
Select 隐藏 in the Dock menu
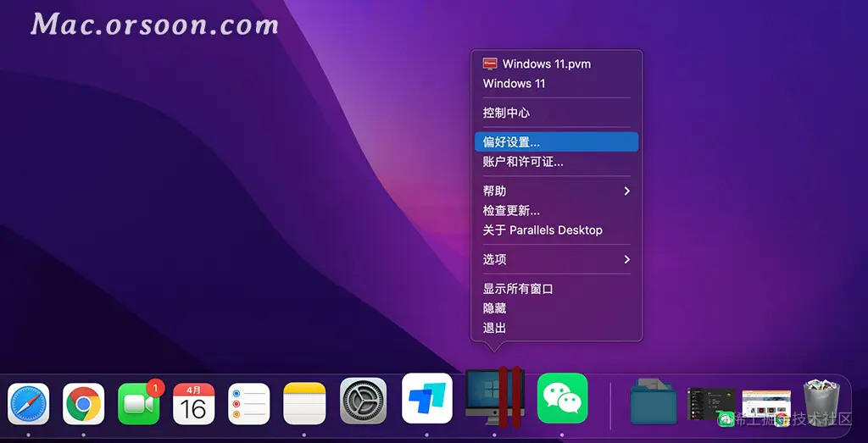coord(556,308)
